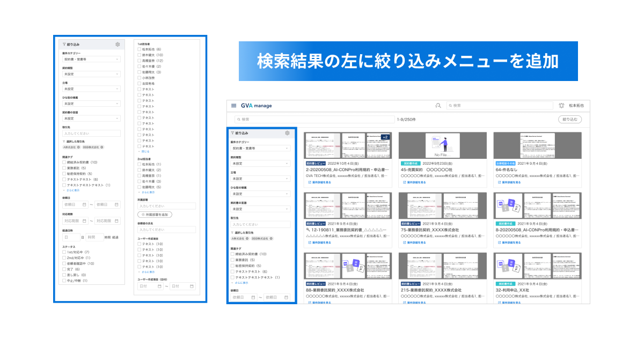Open 契約書の言語 dropdown in enlarged filter panel

pyautogui.click(x=91, y=118)
